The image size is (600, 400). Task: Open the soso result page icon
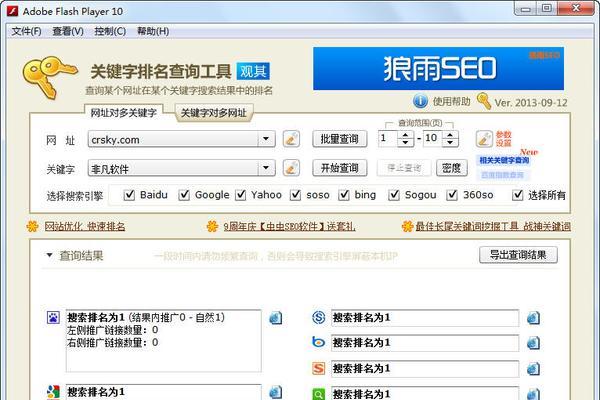click(x=533, y=318)
